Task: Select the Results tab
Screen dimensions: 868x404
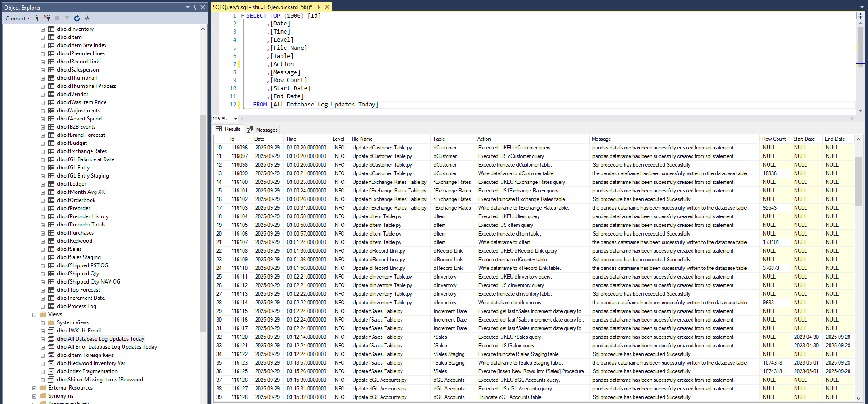Action: [x=229, y=129]
